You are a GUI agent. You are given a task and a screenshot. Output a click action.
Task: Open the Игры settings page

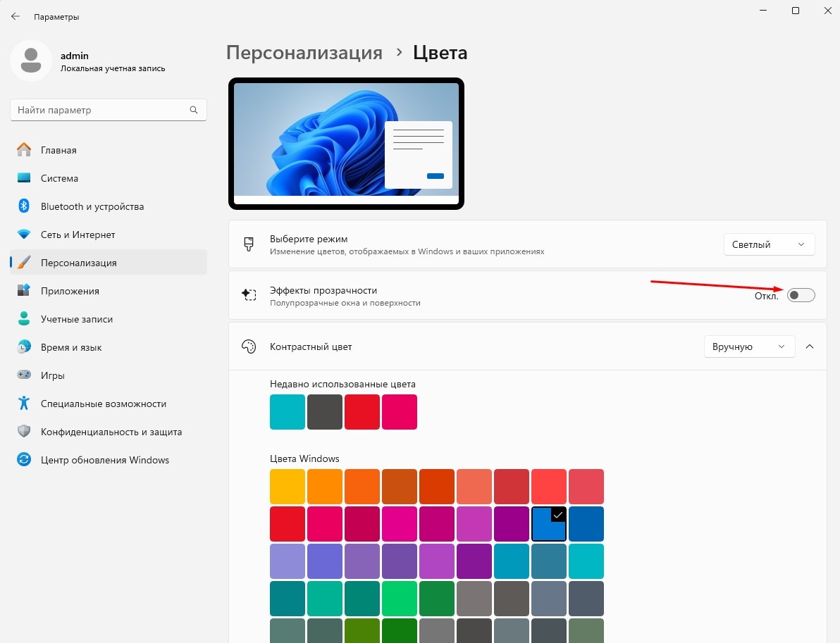[109, 375]
